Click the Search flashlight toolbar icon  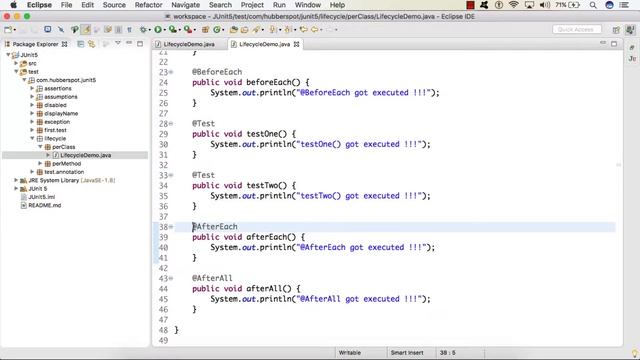click(x=256, y=29)
